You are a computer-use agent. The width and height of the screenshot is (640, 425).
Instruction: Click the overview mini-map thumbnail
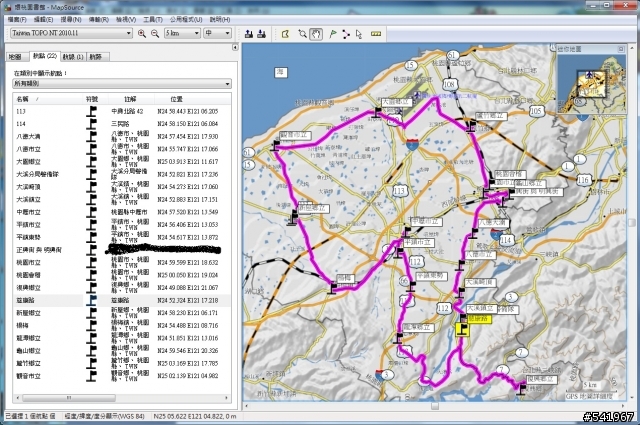point(591,83)
